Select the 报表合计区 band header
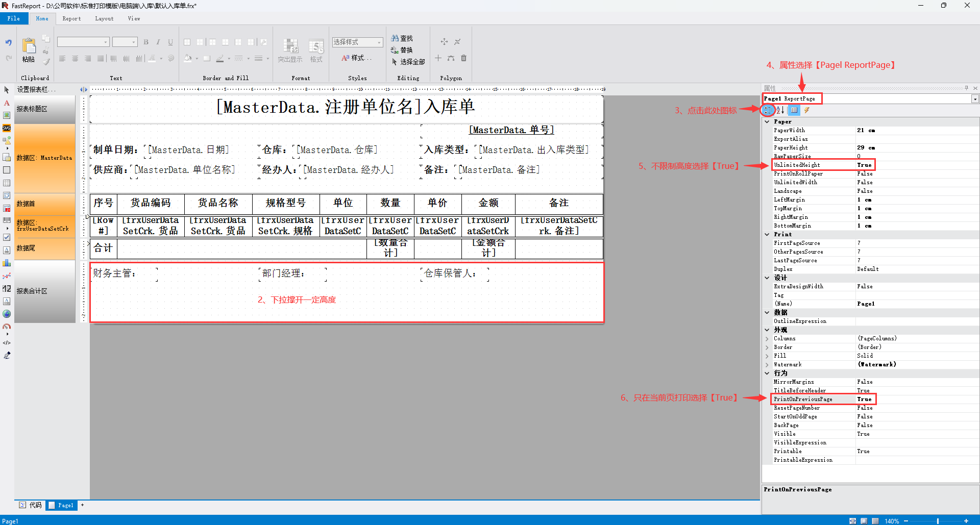Screen dimensions: 980x525 click(45, 291)
